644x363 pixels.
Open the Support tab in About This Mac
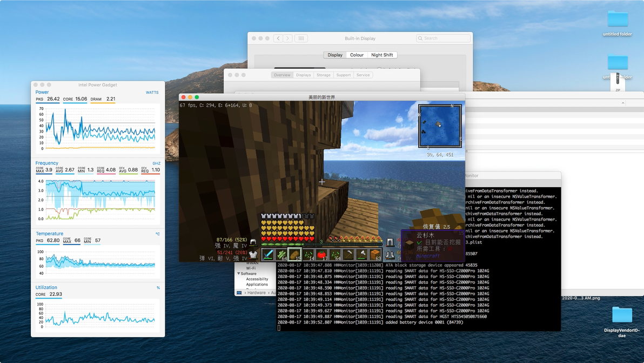coord(344,75)
